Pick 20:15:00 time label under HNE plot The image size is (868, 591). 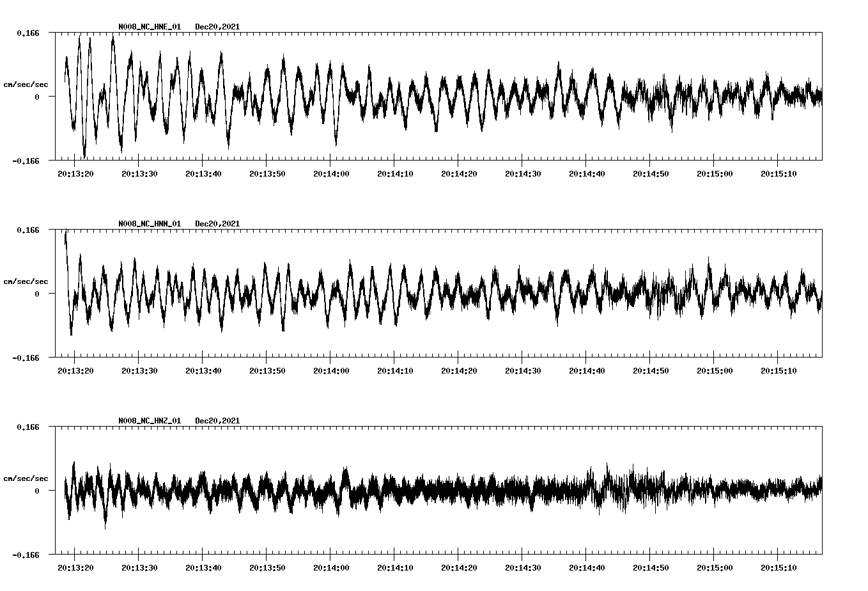715,174
